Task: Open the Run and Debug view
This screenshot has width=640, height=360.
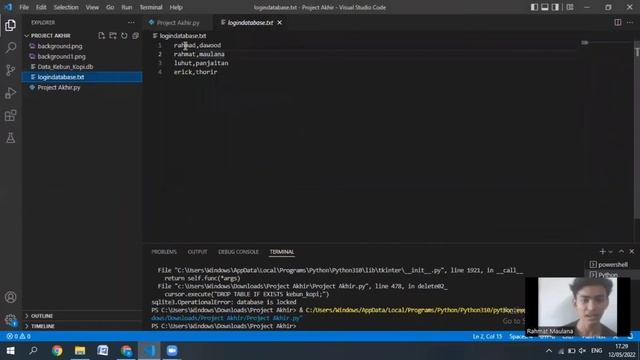Action: [11, 93]
